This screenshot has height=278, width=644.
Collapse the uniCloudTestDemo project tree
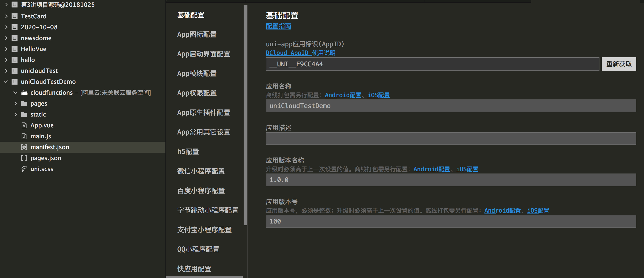click(6, 82)
